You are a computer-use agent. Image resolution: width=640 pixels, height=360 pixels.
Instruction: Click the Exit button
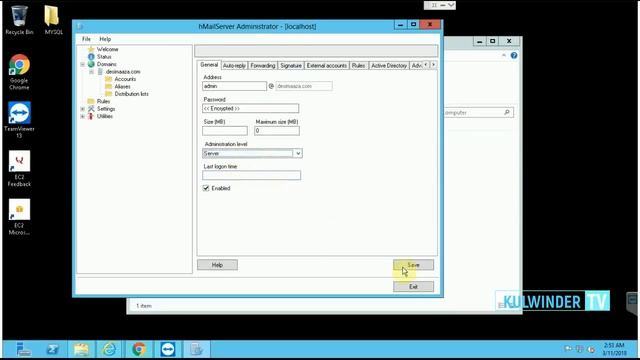pyautogui.click(x=413, y=287)
